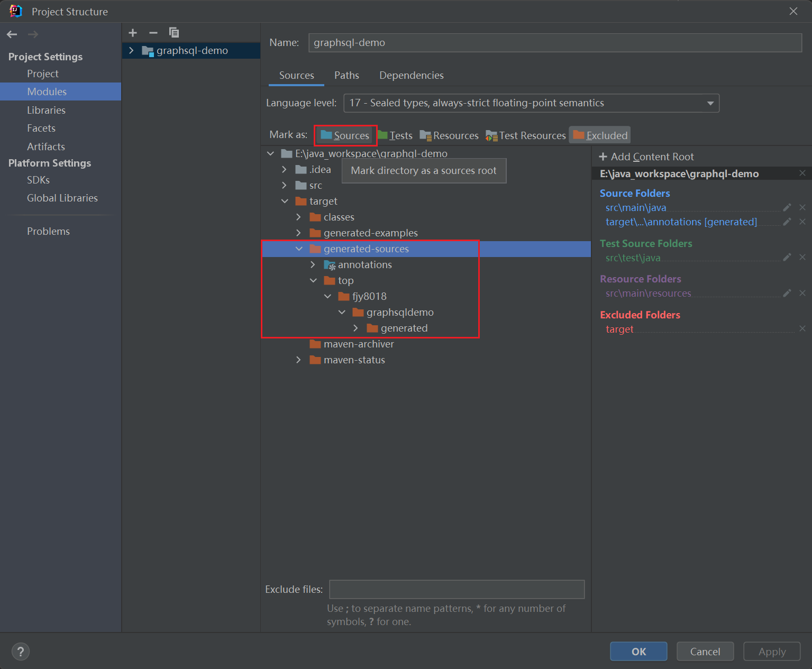Open Libraries in Project Settings
This screenshot has width=812, height=669.
coord(46,110)
